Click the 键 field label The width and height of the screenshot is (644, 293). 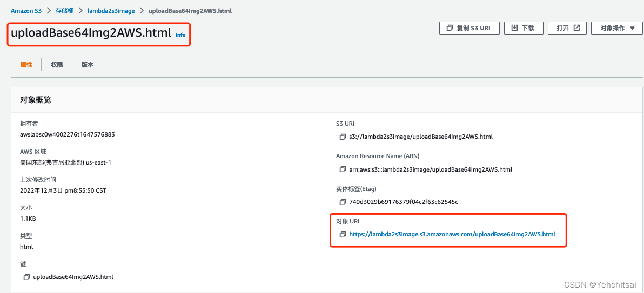(x=23, y=263)
